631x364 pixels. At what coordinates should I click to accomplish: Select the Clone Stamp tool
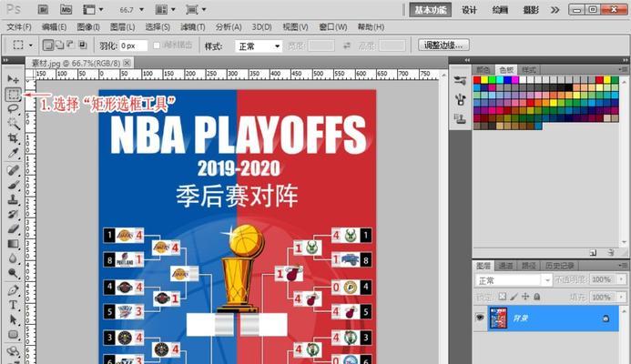13,199
